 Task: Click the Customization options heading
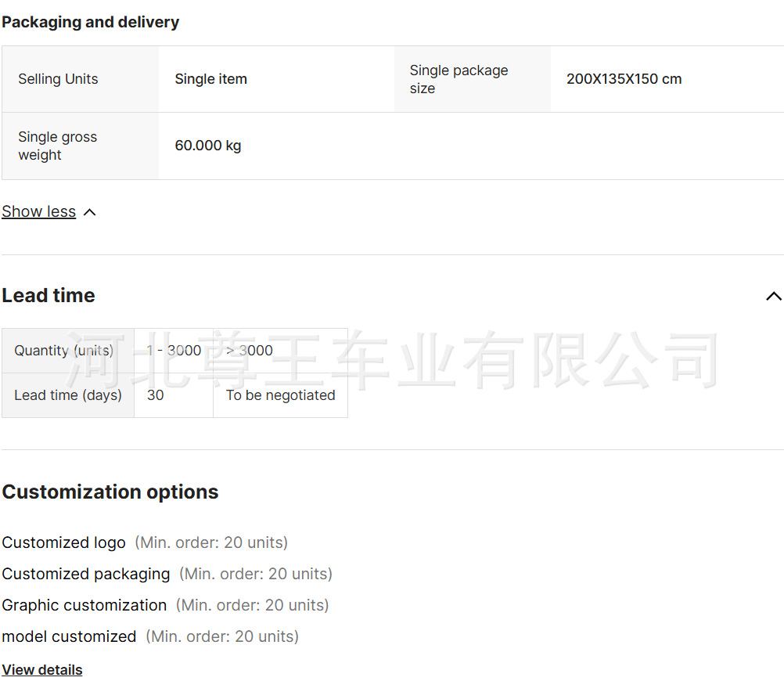pos(110,492)
